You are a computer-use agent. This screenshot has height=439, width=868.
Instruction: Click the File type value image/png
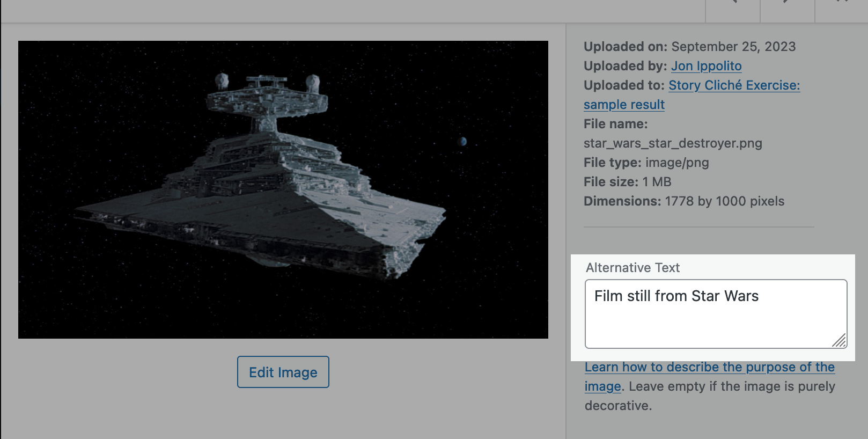tap(677, 163)
